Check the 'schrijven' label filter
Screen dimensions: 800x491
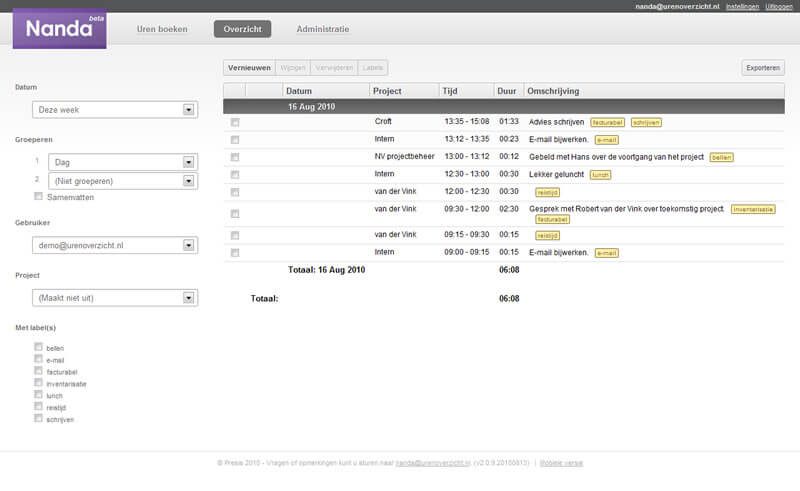pyautogui.click(x=38, y=419)
